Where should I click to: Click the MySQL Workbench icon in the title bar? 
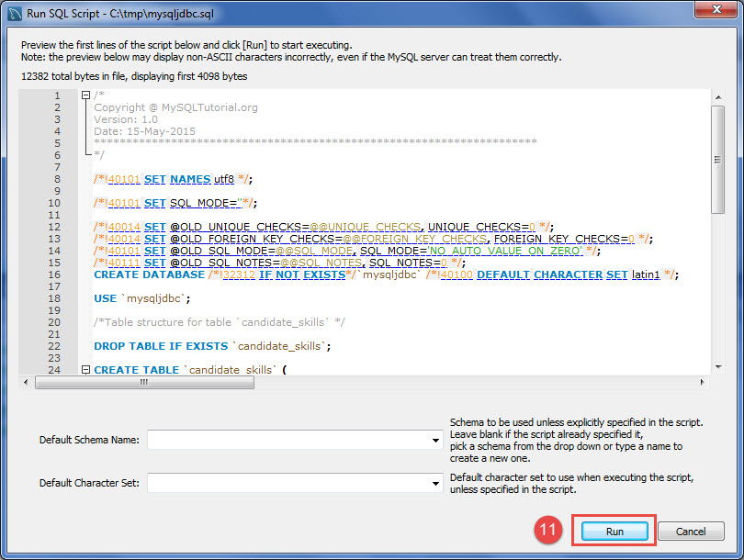tap(13, 10)
